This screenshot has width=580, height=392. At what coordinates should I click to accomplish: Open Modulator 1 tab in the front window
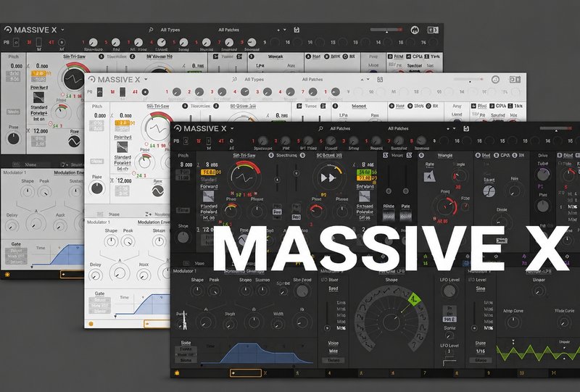coord(185,271)
